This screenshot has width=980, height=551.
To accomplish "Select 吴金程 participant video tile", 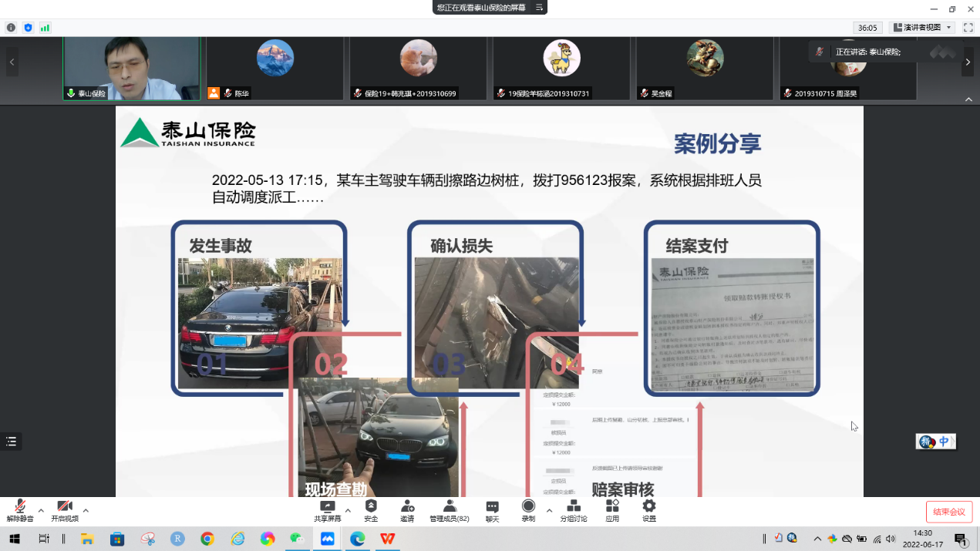I will (705, 68).
